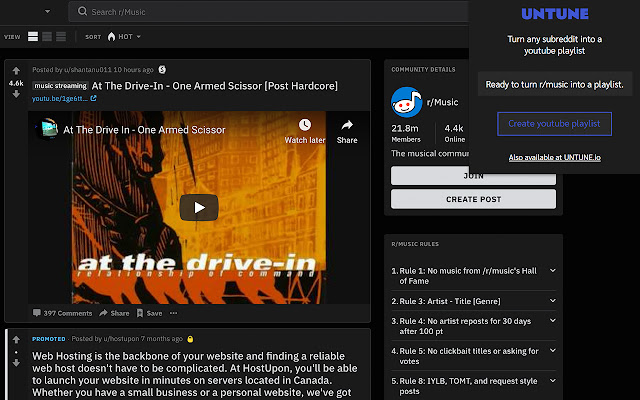Click the YouTube channel avatar in the video

point(48,129)
